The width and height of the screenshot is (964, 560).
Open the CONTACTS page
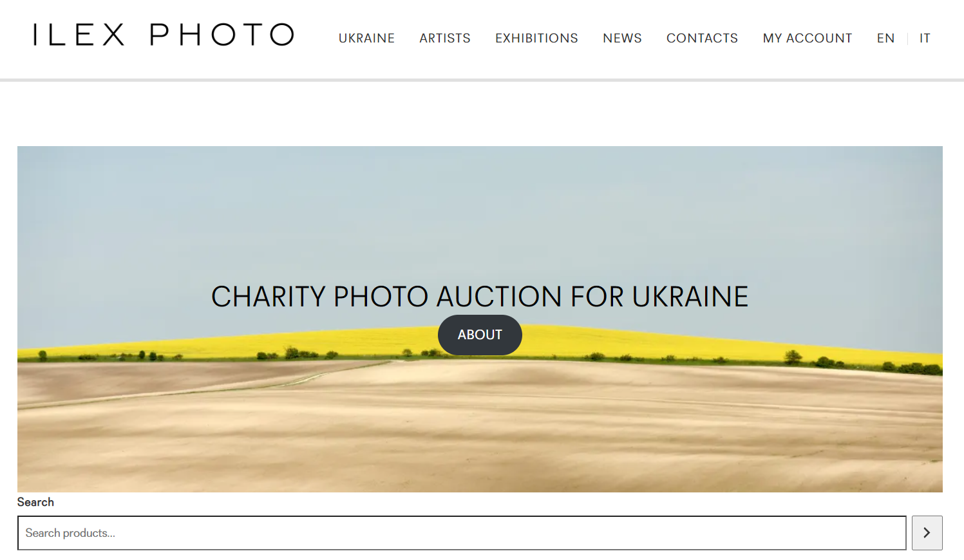[702, 38]
